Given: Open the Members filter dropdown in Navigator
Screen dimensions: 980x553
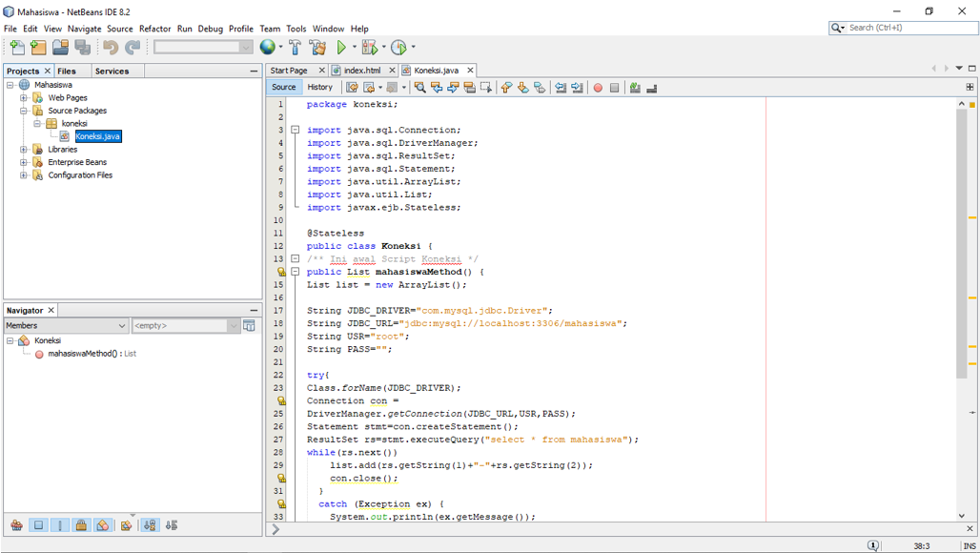Looking at the screenshot, I should pyautogui.click(x=122, y=325).
